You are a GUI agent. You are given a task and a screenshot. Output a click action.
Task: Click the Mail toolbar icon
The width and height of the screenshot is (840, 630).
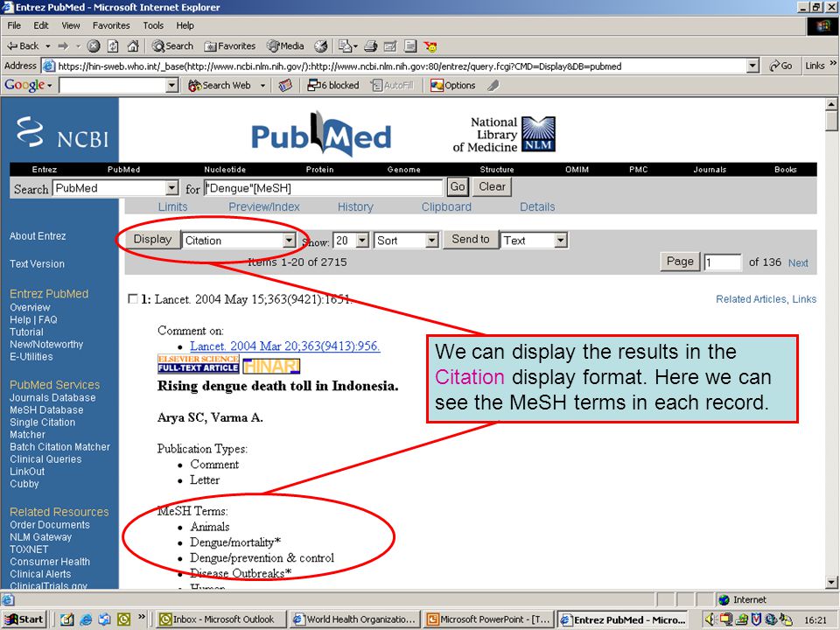[347, 46]
